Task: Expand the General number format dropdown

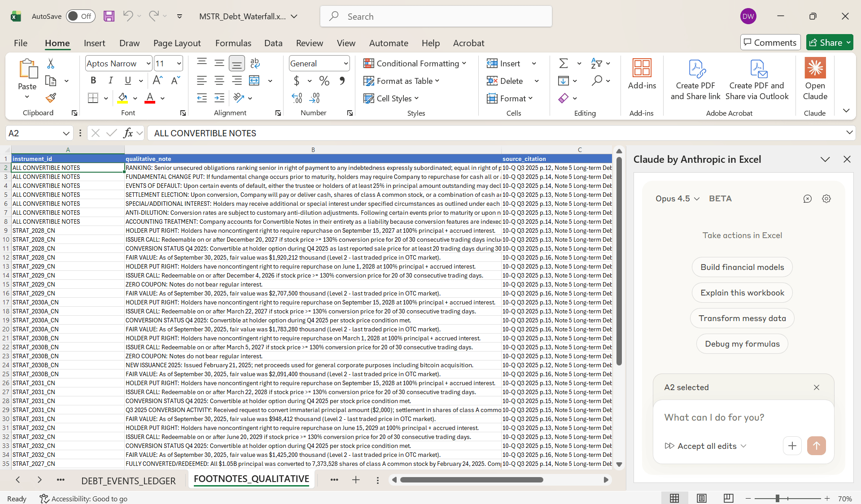Action: [x=345, y=64]
